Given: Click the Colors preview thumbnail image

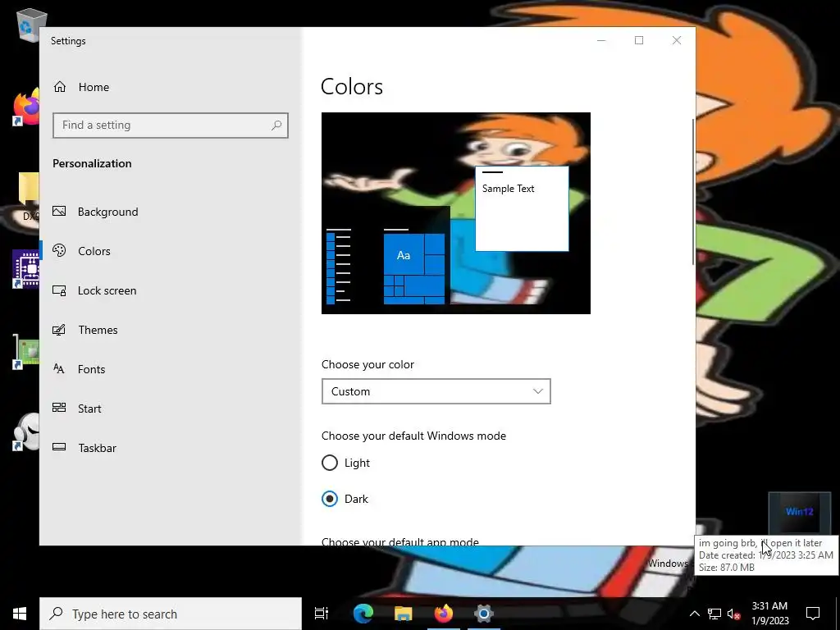Looking at the screenshot, I should pos(456,213).
